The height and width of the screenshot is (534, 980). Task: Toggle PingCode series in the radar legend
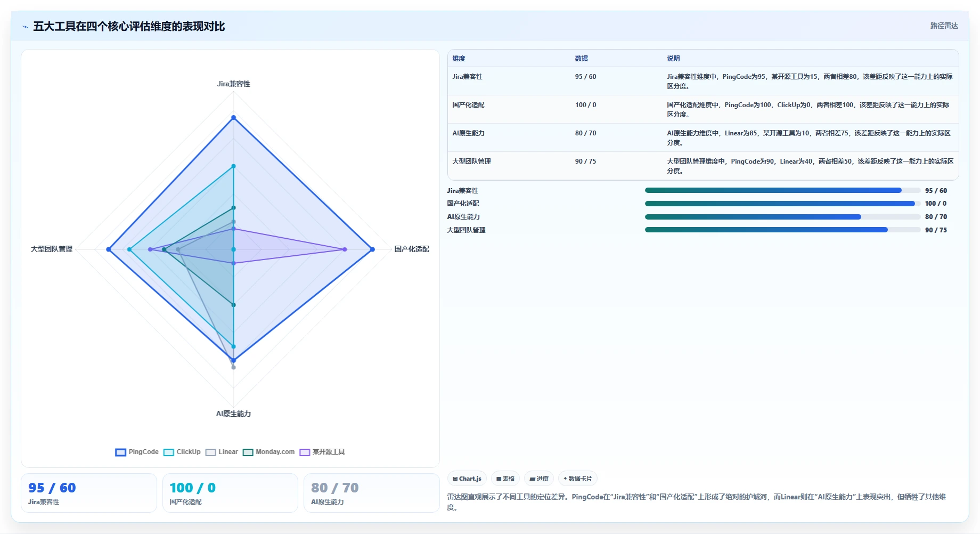137,452
